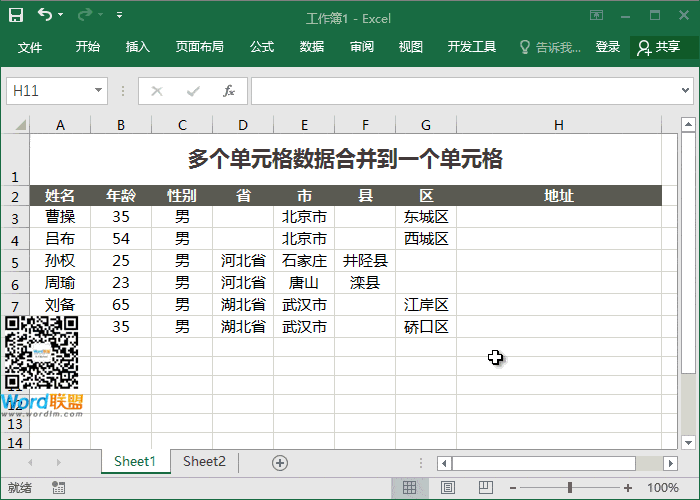This screenshot has width=700, height=500.
Task: Click the Select All corner triangle
Action: 20,125
